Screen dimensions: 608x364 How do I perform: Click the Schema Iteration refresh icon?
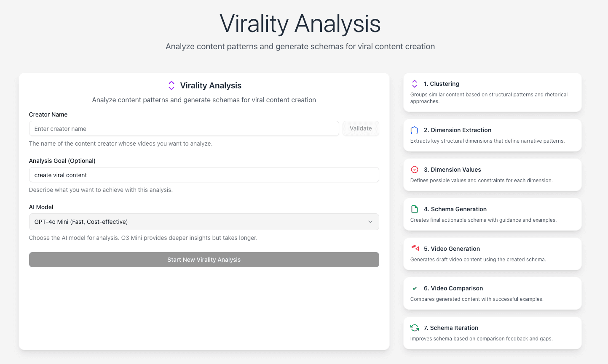415,328
